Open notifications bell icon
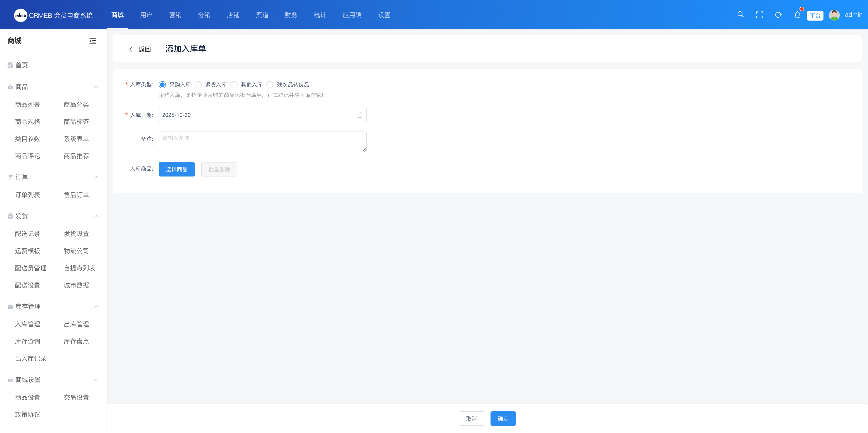Image resolution: width=868 pixels, height=433 pixels. click(x=797, y=15)
